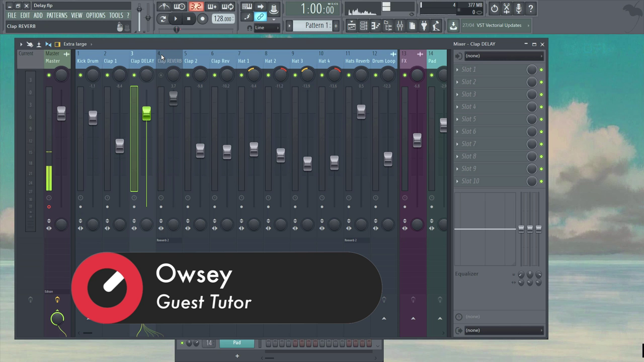Open the plugin picker plug icon
Screen dimensions: 644x362
click(x=424, y=26)
